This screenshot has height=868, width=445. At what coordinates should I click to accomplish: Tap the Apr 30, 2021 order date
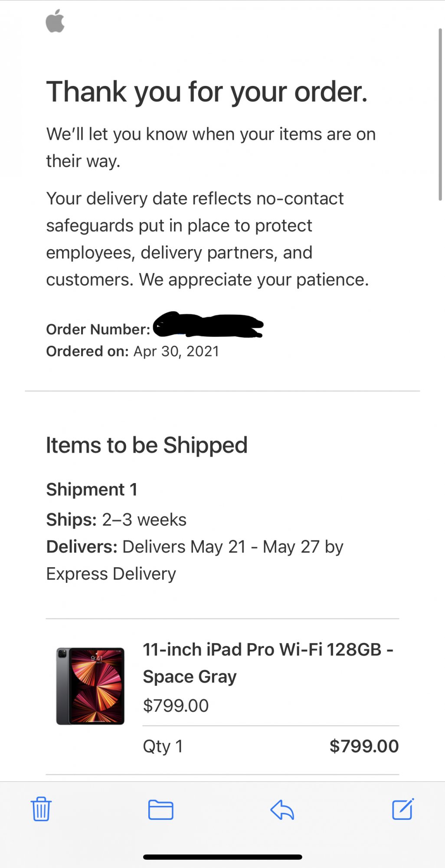[x=176, y=351]
